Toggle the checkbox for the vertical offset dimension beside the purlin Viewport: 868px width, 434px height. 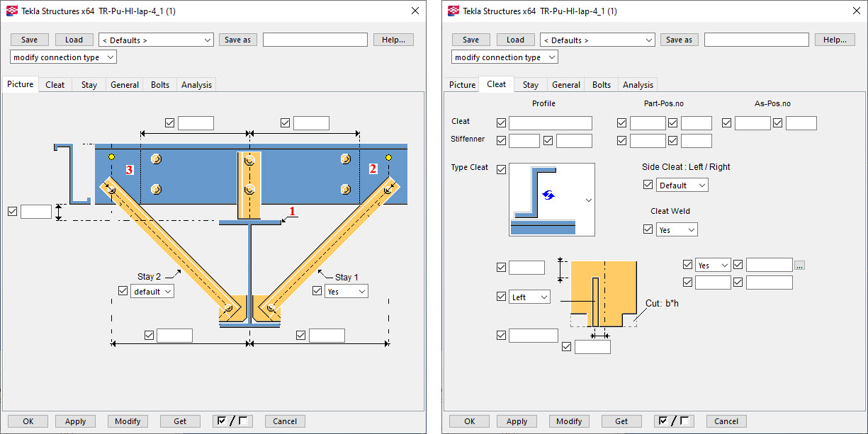12,211
